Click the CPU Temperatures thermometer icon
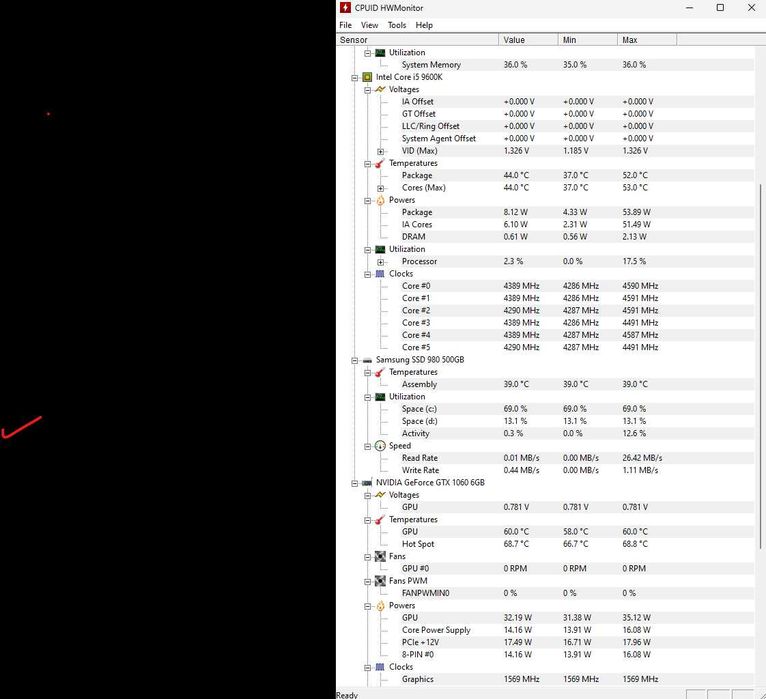The image size is (766, 699). click(380, 163)
